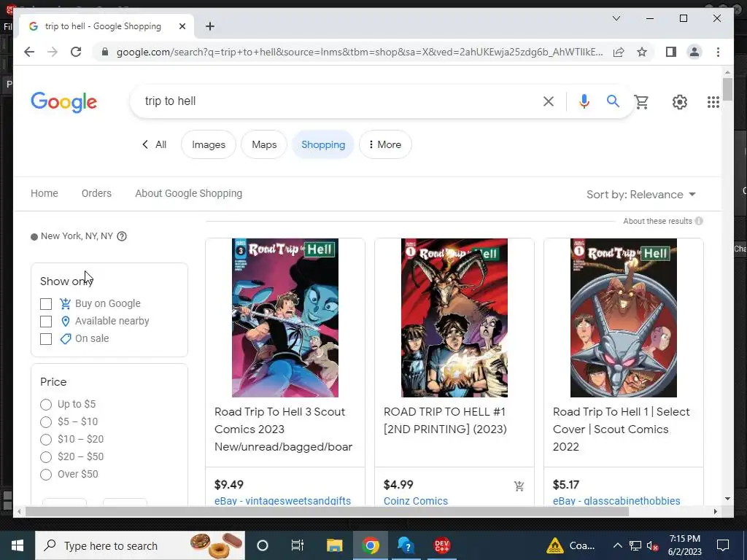The width and height of the screenshot is (747, 560).
Task: Select '$20 – $50' price range
Action: pyautogui.click(x=46, y=457)
